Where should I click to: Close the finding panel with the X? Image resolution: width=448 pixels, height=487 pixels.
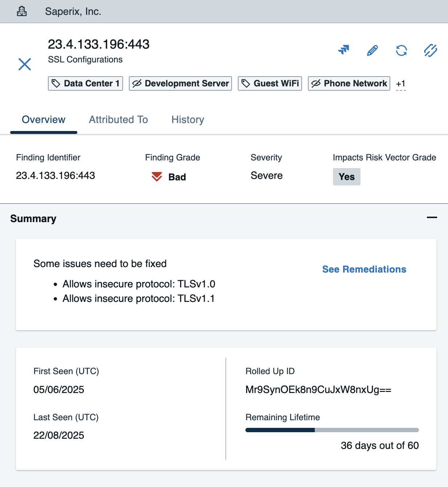click(25, 64)
